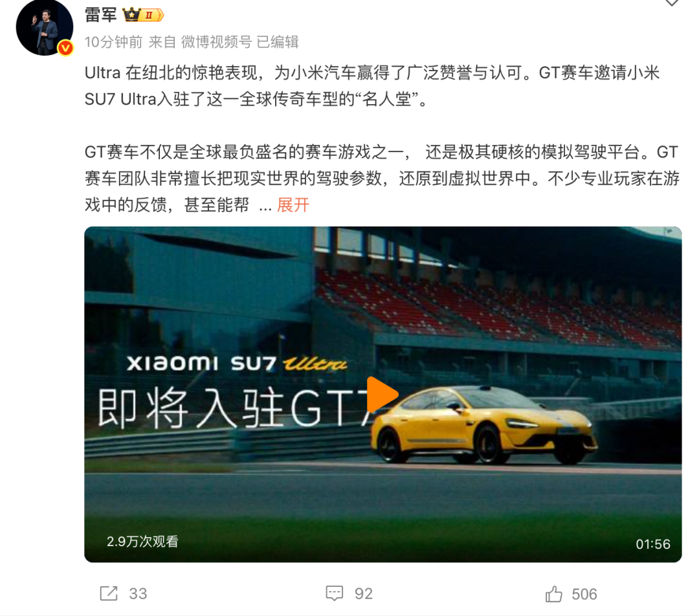Click the 雷军 username
The height and width of the screenshot is (616, 699).
point(101,15)
